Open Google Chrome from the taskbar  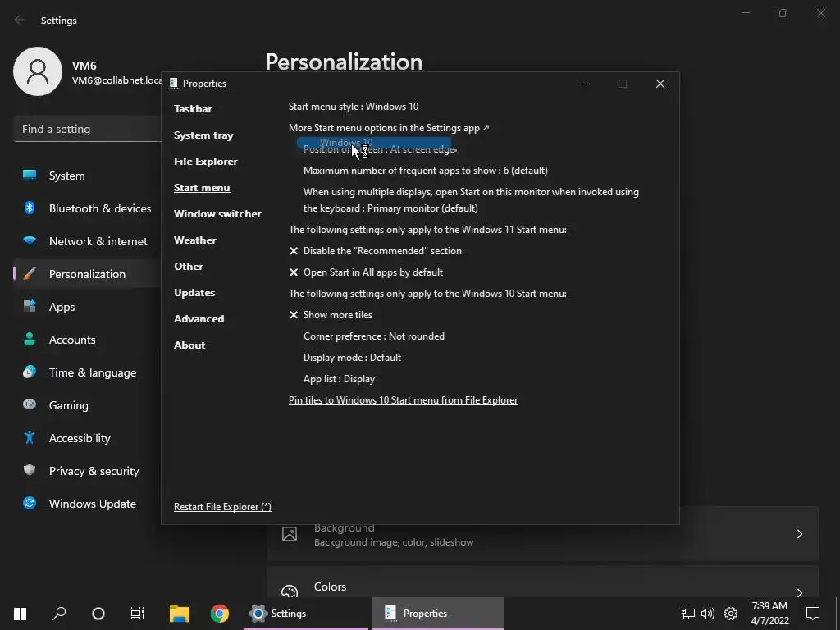219,614
